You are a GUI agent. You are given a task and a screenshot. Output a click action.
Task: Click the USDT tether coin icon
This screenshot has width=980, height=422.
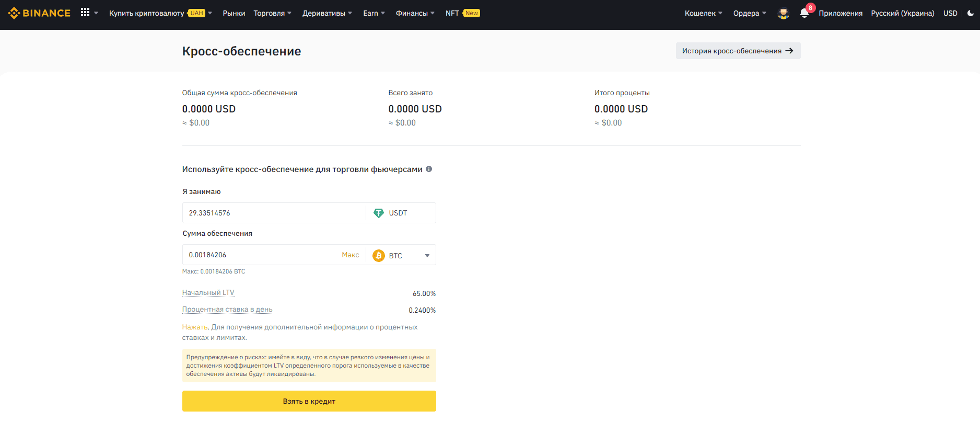click(379, 213)
